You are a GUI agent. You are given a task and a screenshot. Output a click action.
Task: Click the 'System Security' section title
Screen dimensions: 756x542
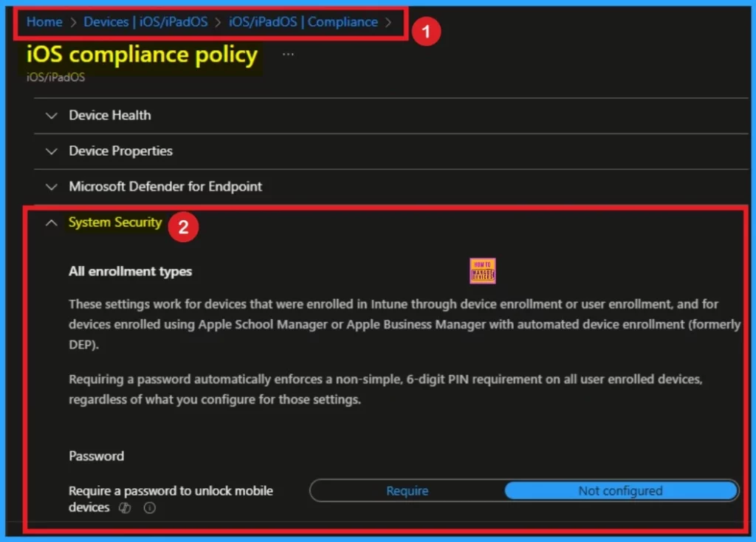pos(115,222)
